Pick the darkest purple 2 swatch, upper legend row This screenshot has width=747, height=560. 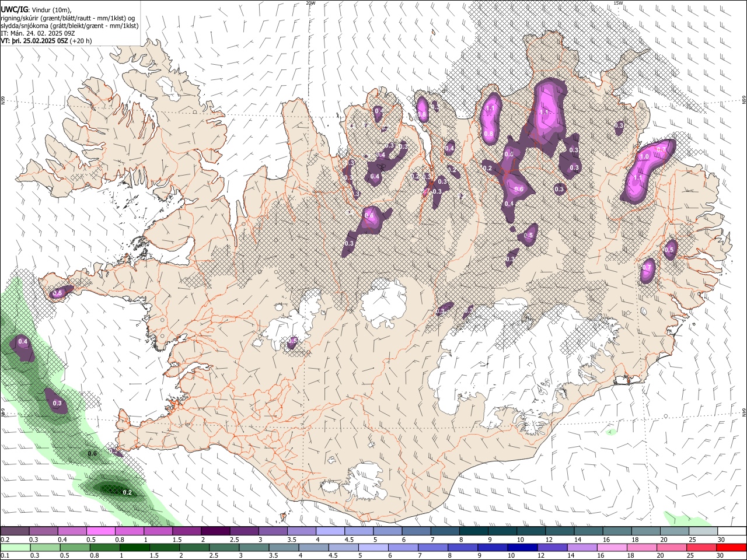pos(215,531)
